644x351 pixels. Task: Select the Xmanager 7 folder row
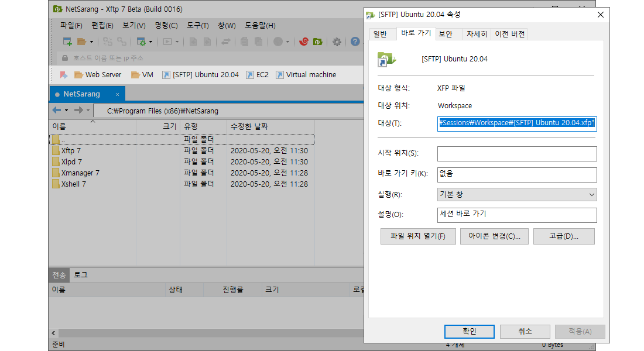[181, 173]
